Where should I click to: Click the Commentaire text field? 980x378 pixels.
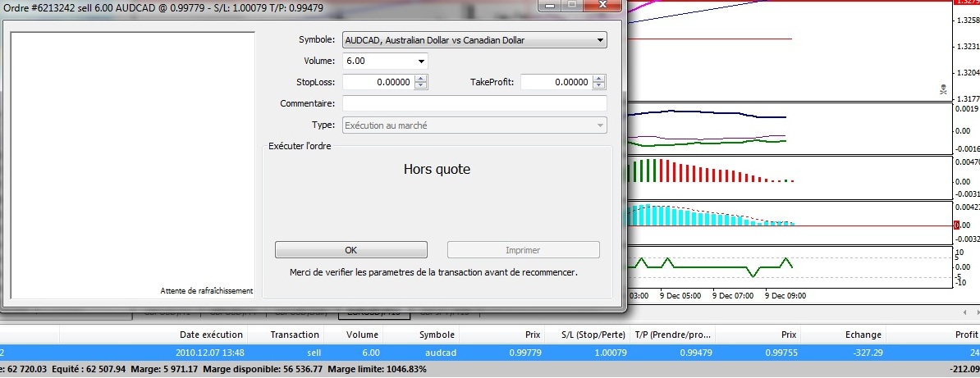click(x=474, y=103)
